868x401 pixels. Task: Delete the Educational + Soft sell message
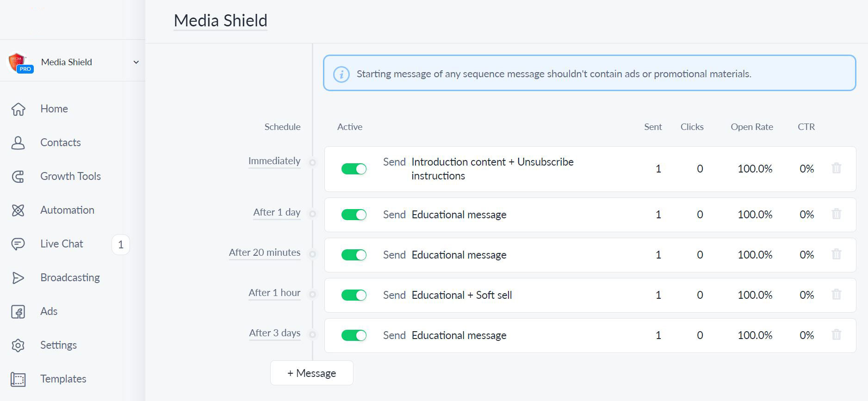[x=836, y=295]
